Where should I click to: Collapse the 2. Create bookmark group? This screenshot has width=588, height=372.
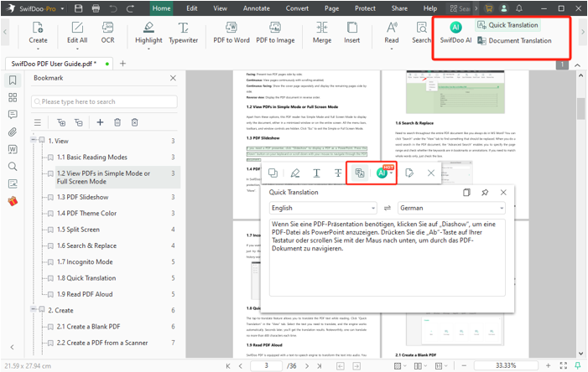(34, 309)
